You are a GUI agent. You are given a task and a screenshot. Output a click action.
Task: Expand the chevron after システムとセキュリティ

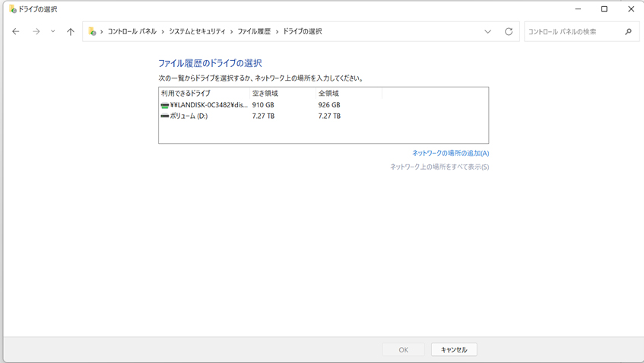pos(232,32)
